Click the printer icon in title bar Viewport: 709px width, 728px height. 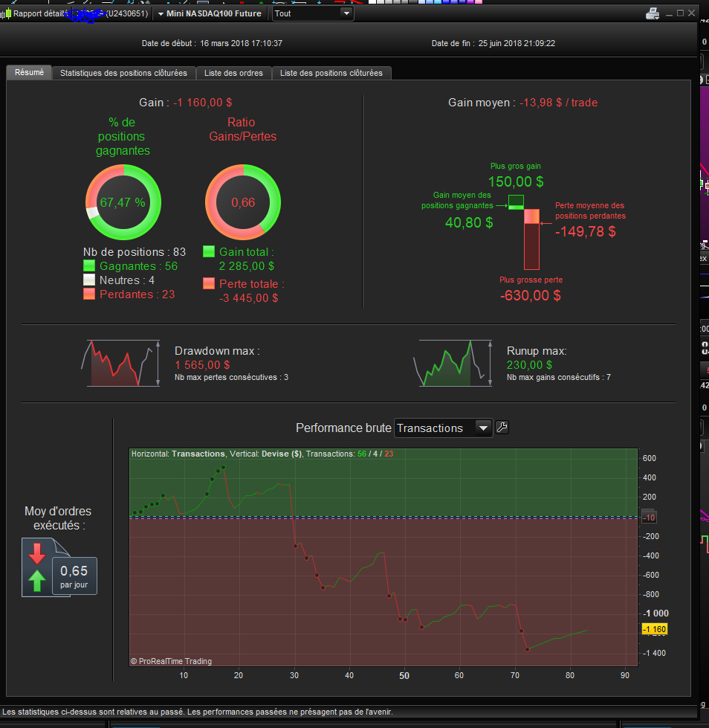pyautogui.click(x=653, y=14)
